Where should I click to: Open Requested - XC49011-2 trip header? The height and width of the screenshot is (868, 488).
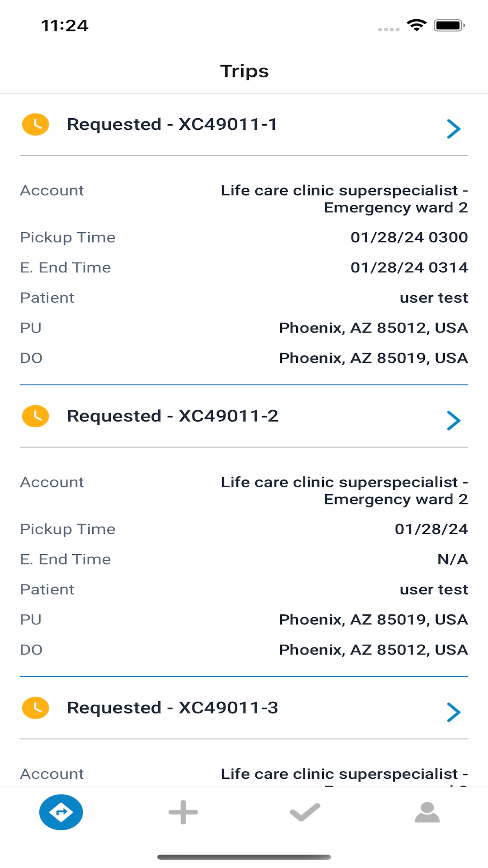click(x=244, y=416)
